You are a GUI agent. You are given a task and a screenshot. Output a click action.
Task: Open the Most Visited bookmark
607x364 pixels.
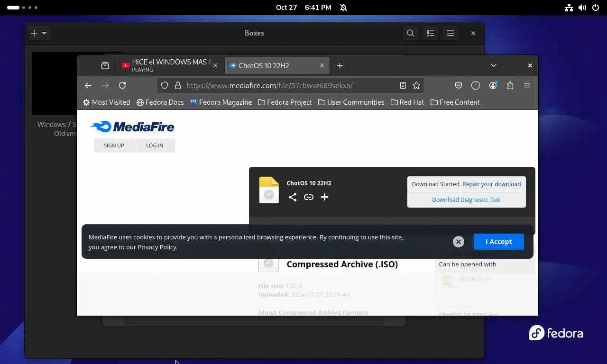[106, 102]
